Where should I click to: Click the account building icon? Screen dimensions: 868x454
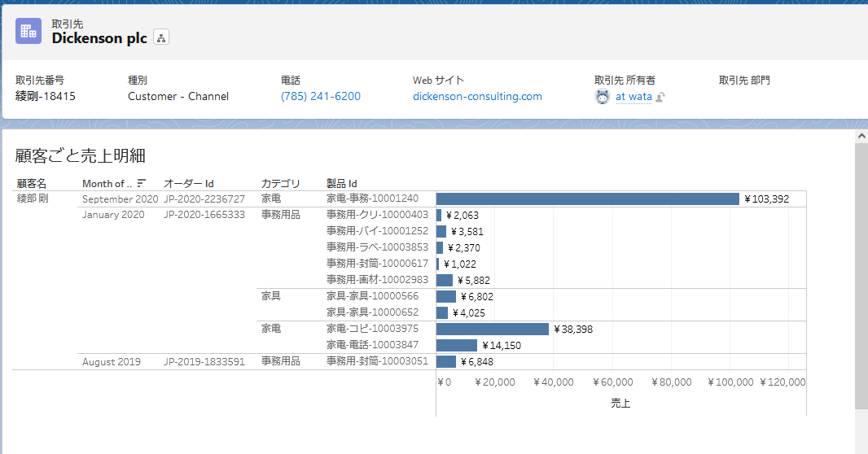[28, 31]
